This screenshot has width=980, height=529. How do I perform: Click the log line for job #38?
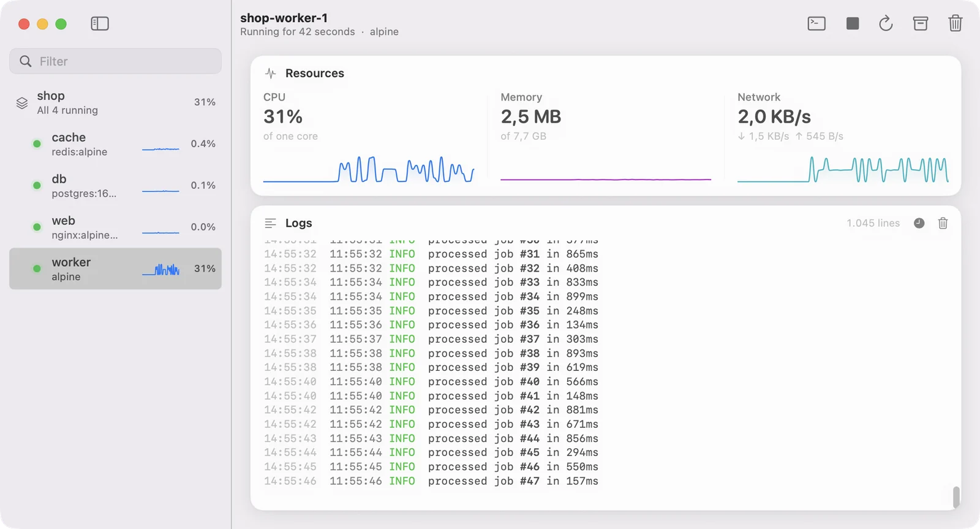pyautogui.click(x=431, y=353)
